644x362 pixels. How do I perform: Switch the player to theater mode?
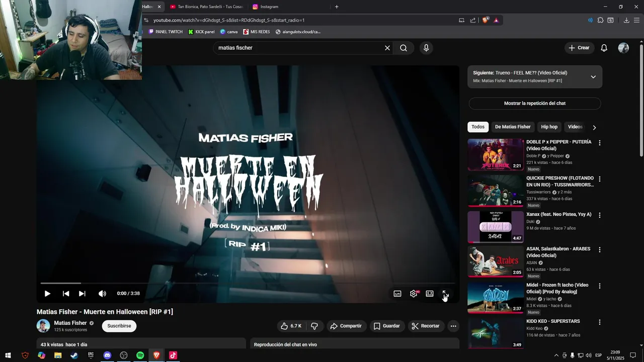coord(430,294)
